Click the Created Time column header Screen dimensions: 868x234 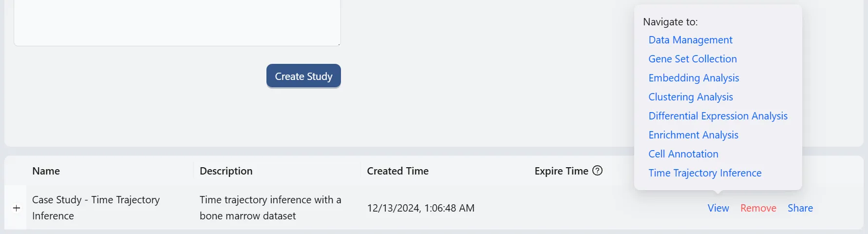397,171
